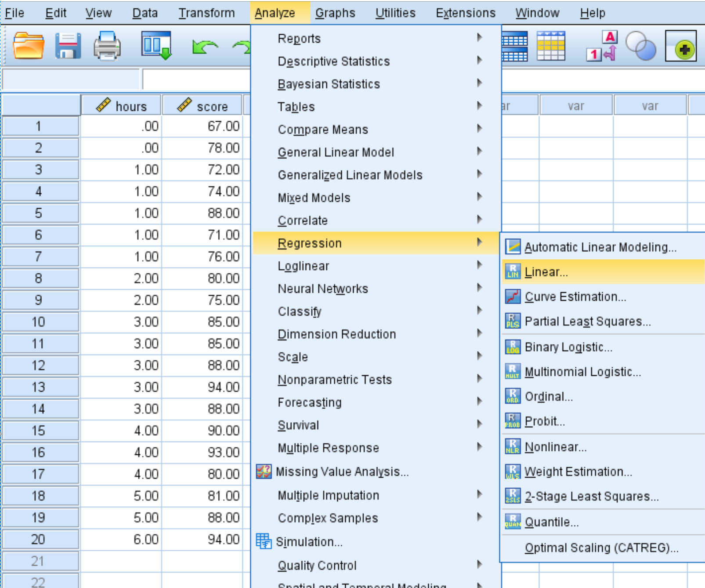The image size is (705, 588).
Task: Open data document folder icon
Action: (29, 45)
